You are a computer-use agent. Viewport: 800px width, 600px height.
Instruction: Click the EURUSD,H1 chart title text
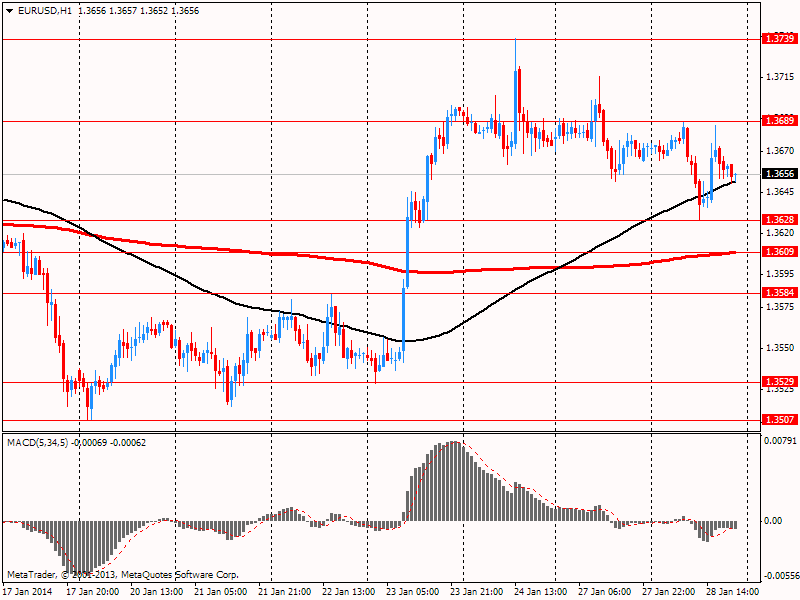[44, 11]
